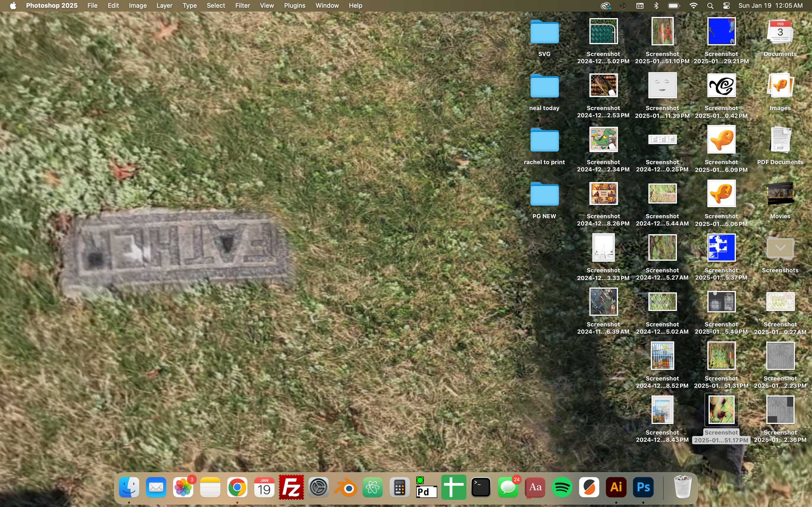Click the Bluetooth status icon
The width and height of the screenshot is (812, 507).
pyautogui.click(x=656, y=6)
